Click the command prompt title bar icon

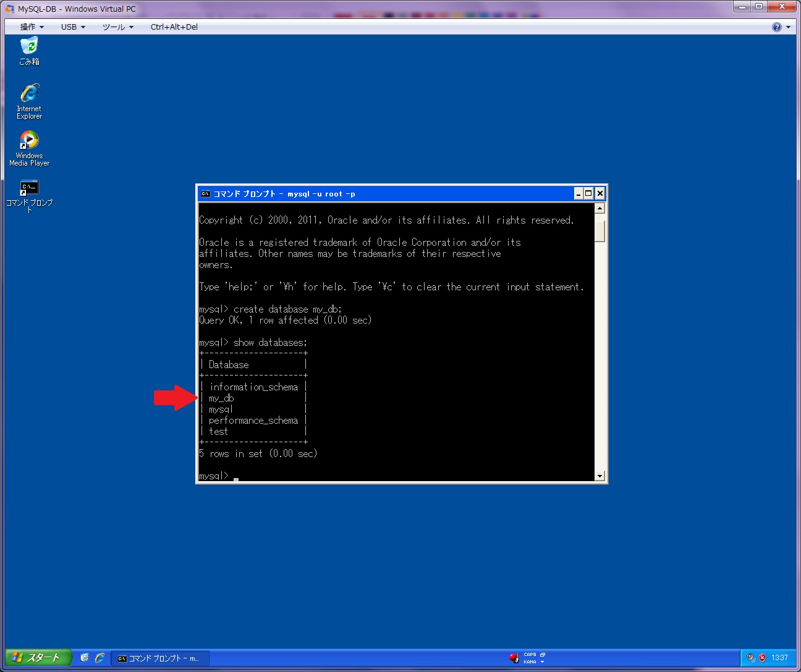(206, 193)
